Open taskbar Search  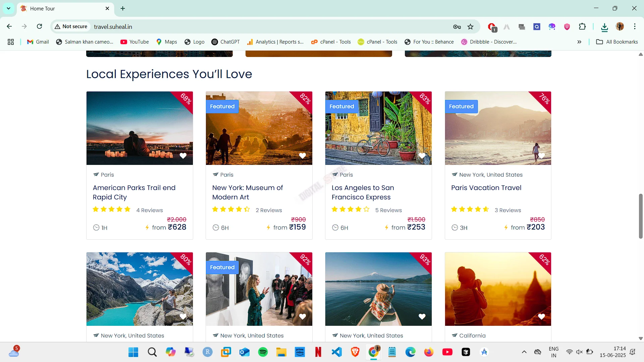point(152,352)
